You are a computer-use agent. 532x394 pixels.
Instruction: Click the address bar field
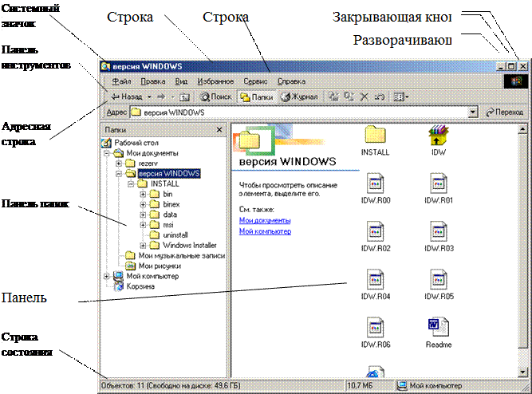[x=299, y=112]
